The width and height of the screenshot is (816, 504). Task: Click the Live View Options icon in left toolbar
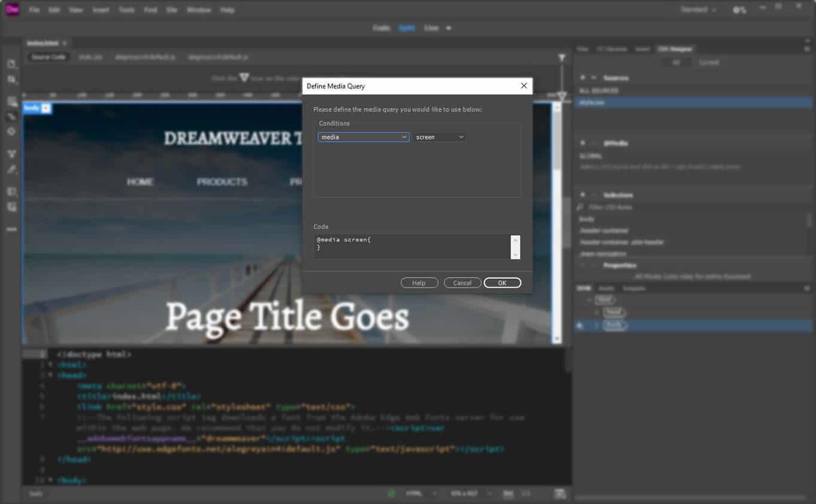(x=11, y=102)
